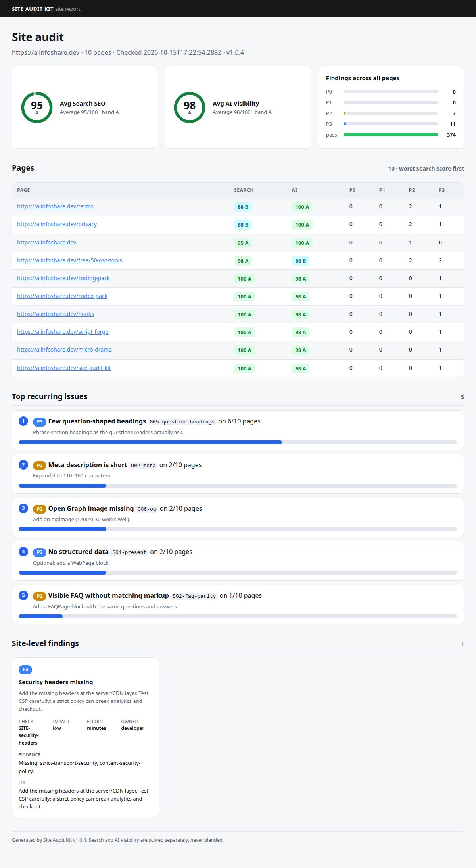476x868 pixels.
Task: Click the 'developer' owner value
Action: click(132, 728)
